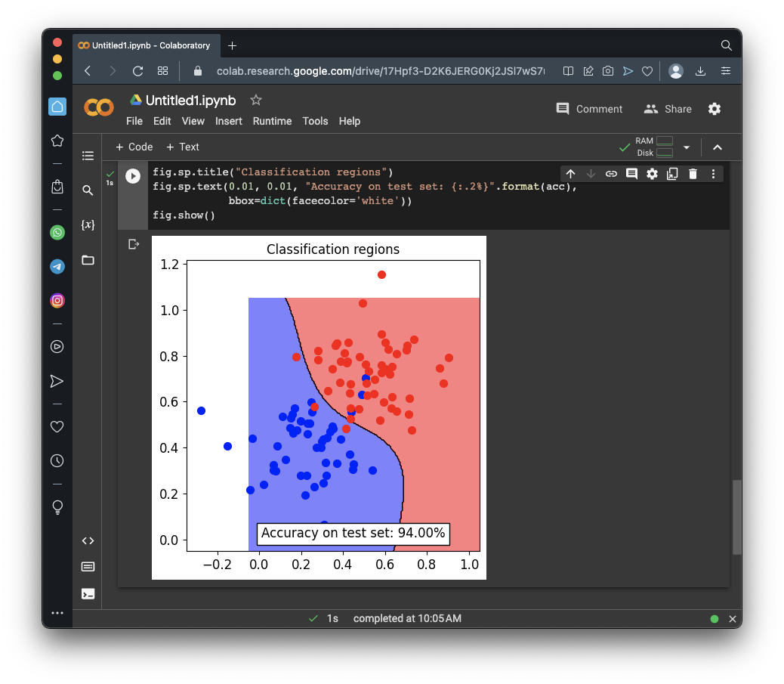
Task: Open browser history clock icon
Action: 57,461
